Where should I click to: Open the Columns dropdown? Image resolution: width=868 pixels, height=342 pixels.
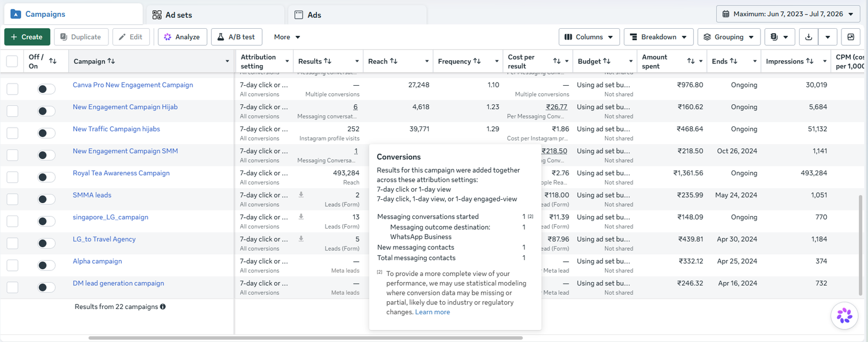tap(589, 37)
